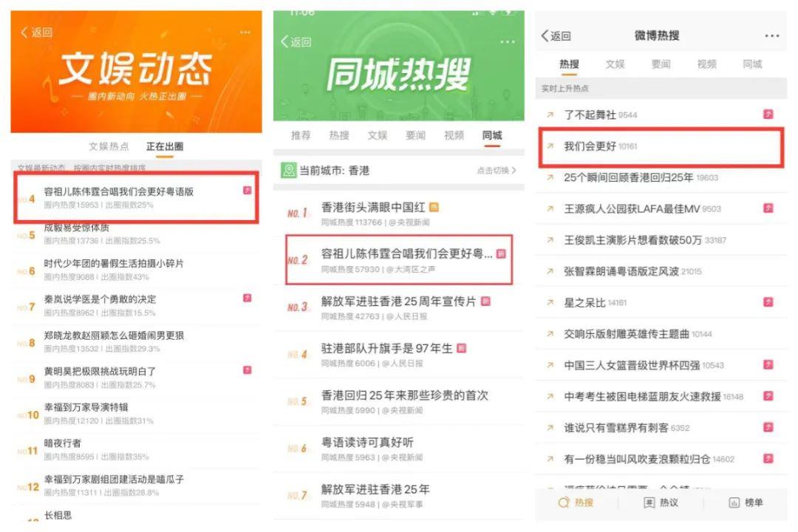
Task: Expand 点击切换 city switcher
Action: pos(497,171)
